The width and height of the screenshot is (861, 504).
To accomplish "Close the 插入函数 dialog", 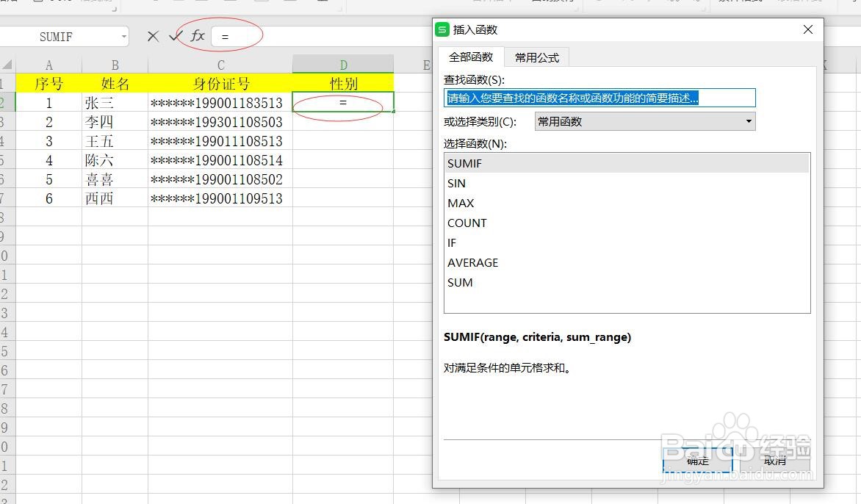I will (x=807, y=29).
